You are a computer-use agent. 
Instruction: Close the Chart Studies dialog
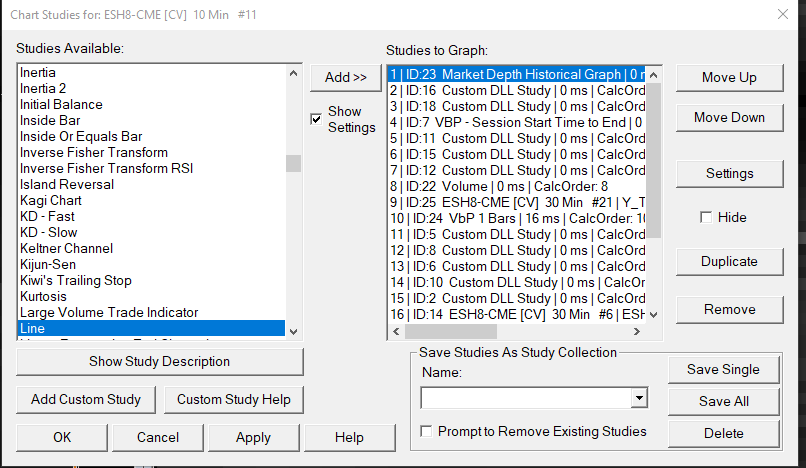click(x=782, y=14)
